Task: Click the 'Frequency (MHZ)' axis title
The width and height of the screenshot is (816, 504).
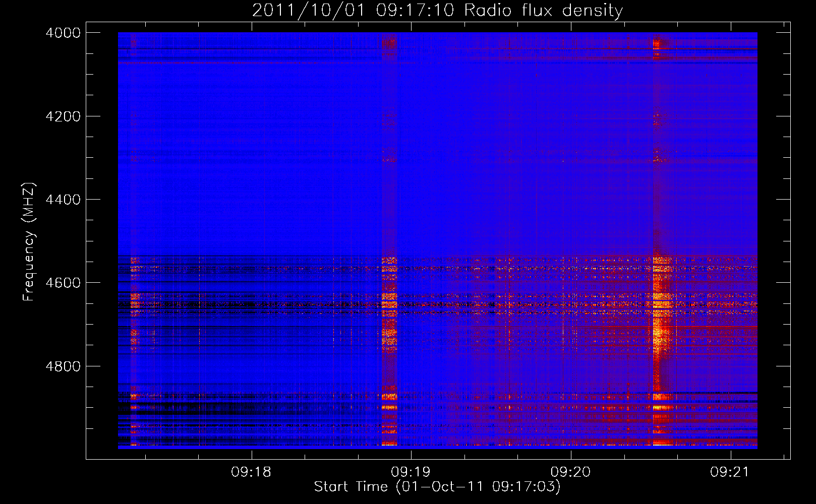Action: (x=29, y=242)
